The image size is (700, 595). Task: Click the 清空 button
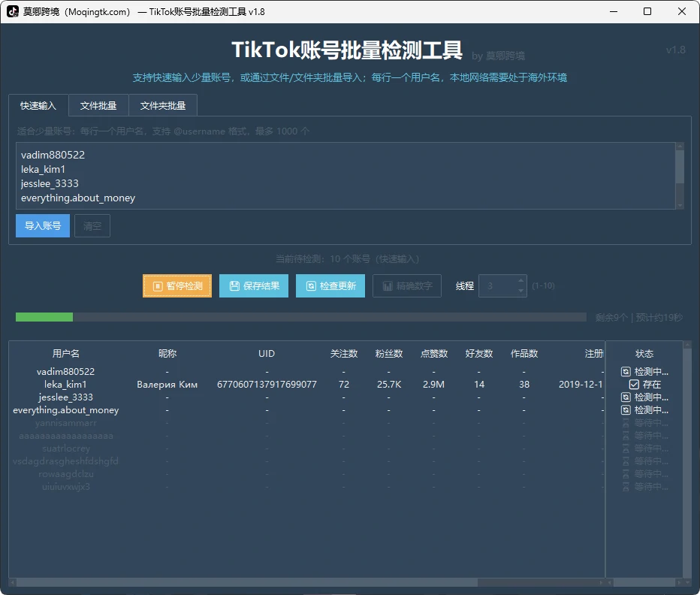92,225
